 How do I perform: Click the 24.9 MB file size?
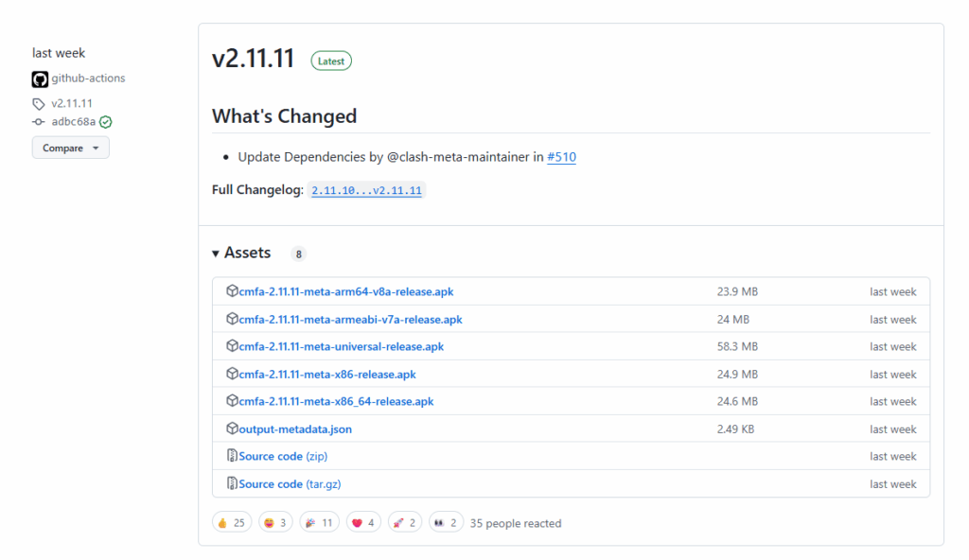[x=737, y=375]
